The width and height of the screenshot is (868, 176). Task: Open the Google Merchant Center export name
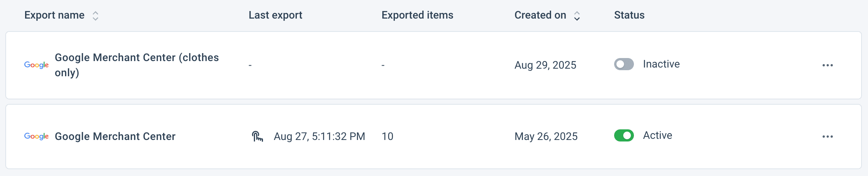click(x=115, y=136)
